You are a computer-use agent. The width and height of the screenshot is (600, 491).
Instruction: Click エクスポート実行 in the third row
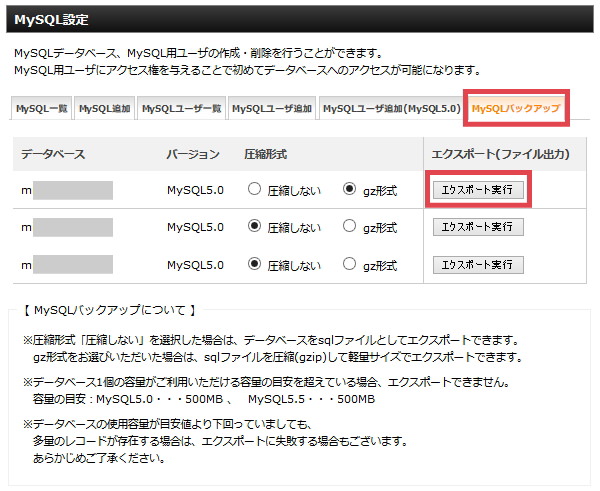coord(478,265)
